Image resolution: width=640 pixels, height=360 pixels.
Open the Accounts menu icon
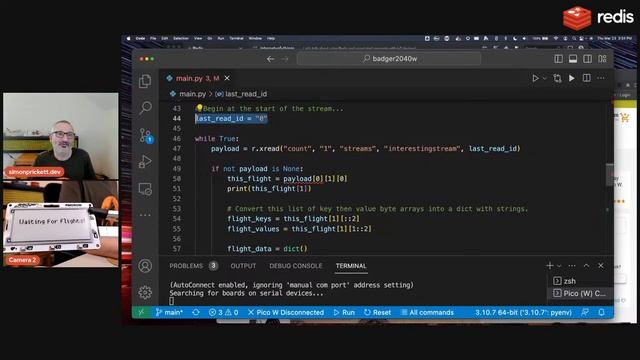(145, 266)
